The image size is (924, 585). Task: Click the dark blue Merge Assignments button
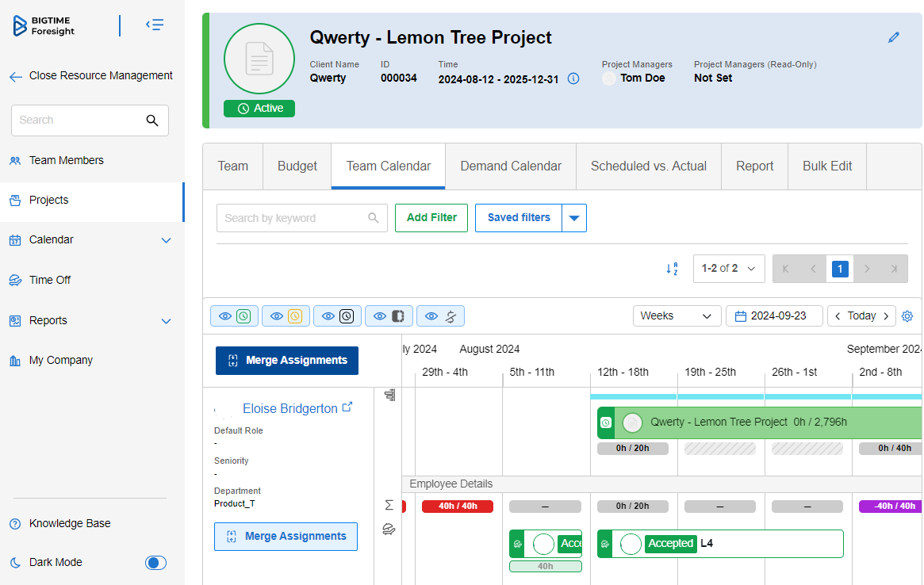[x=287, y=361]
